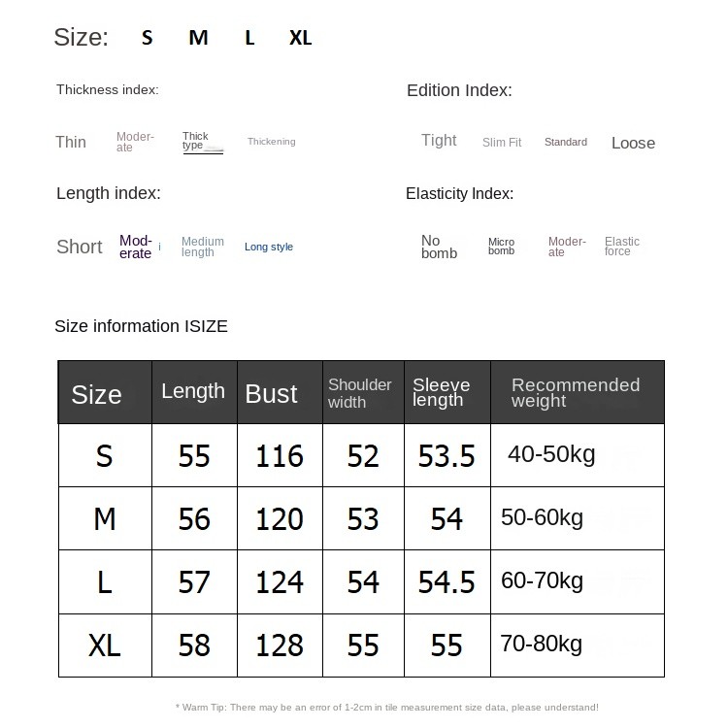Select the Loose edition option
This screenshot has height=728, width=728.
click(x=633, y=143)
